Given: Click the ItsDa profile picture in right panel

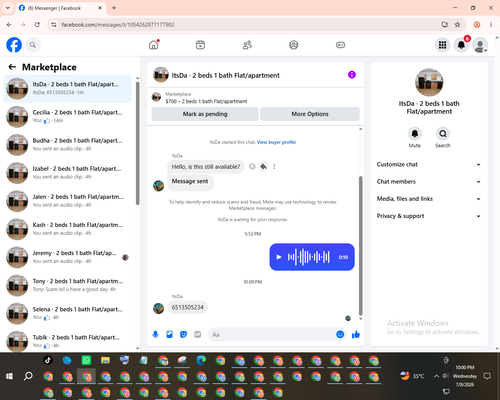Looking at the screenshot, I should (429, 82).
